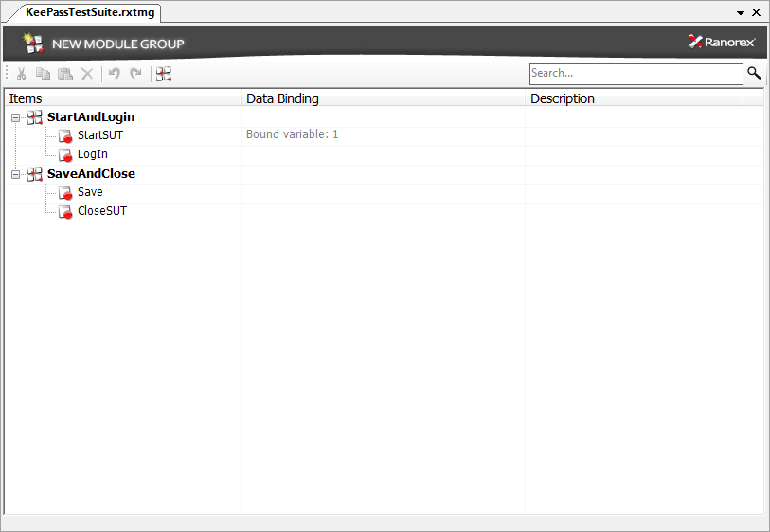Collapse the SaveAndClose group
The height and width of the screenshot is (532, 770).
(16, 174)
